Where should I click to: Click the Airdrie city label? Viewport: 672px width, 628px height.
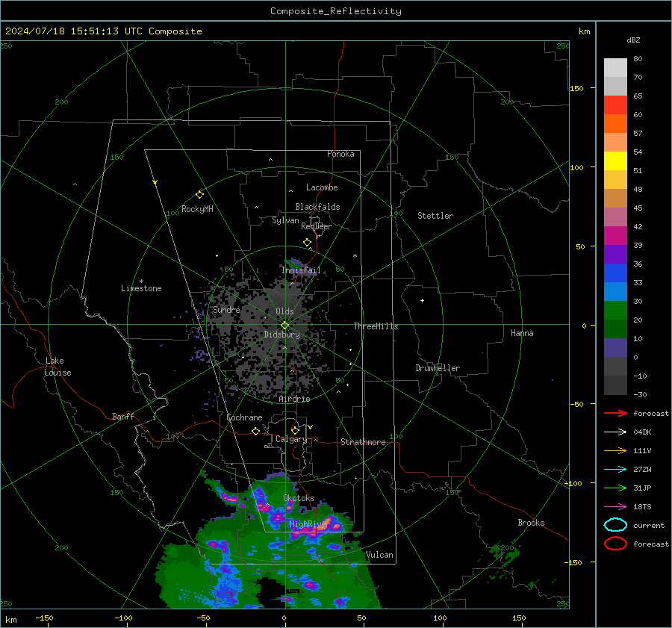pyautogui.click(x=294, y=399)
